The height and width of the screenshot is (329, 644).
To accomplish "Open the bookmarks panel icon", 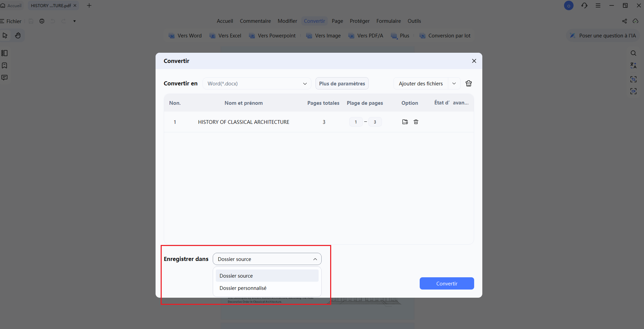I will point(4,65).
